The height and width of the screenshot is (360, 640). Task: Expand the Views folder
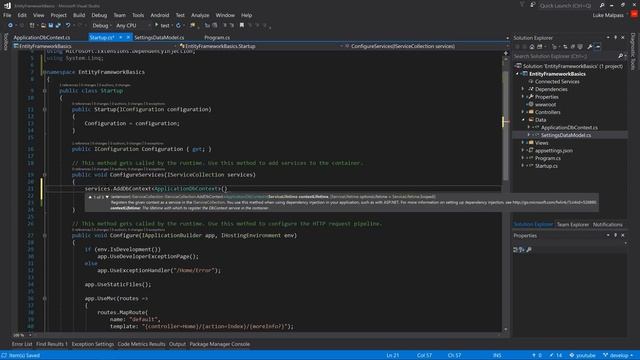(x=523, y=142)
